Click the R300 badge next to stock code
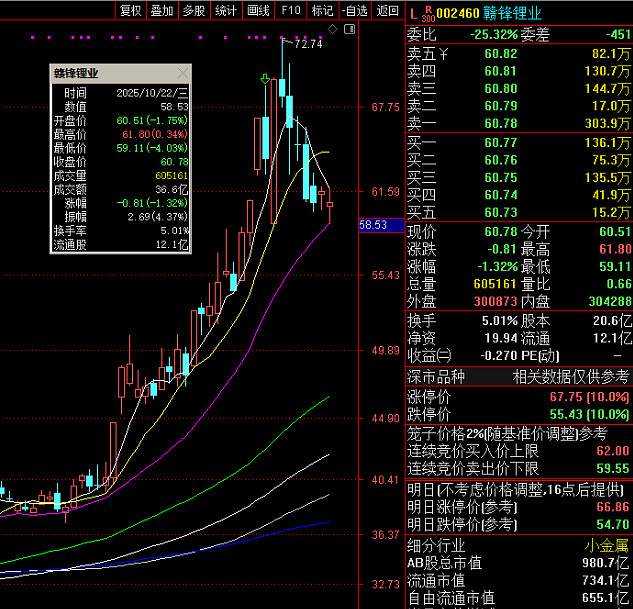 428,14
